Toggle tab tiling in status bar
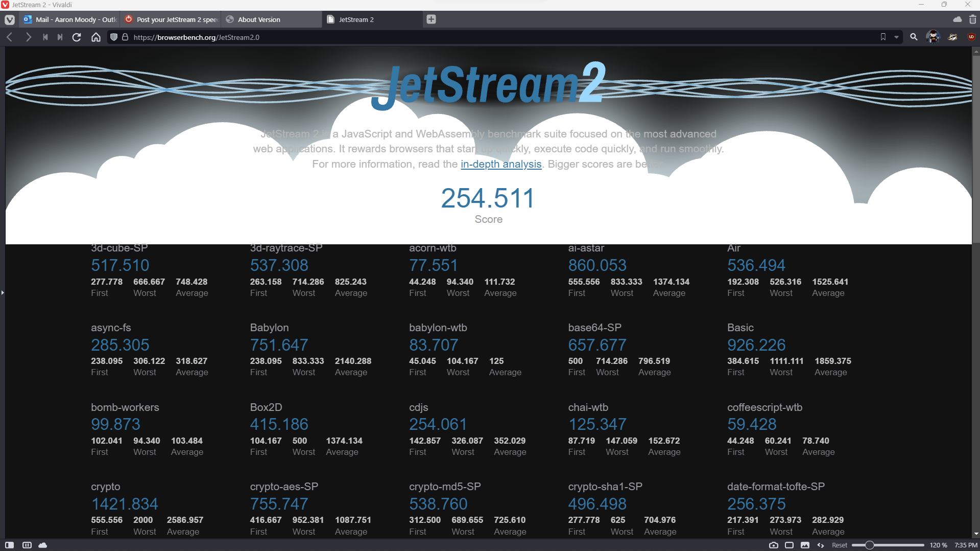This screenshot has height=551, width=980. click(x=27, y=545)
